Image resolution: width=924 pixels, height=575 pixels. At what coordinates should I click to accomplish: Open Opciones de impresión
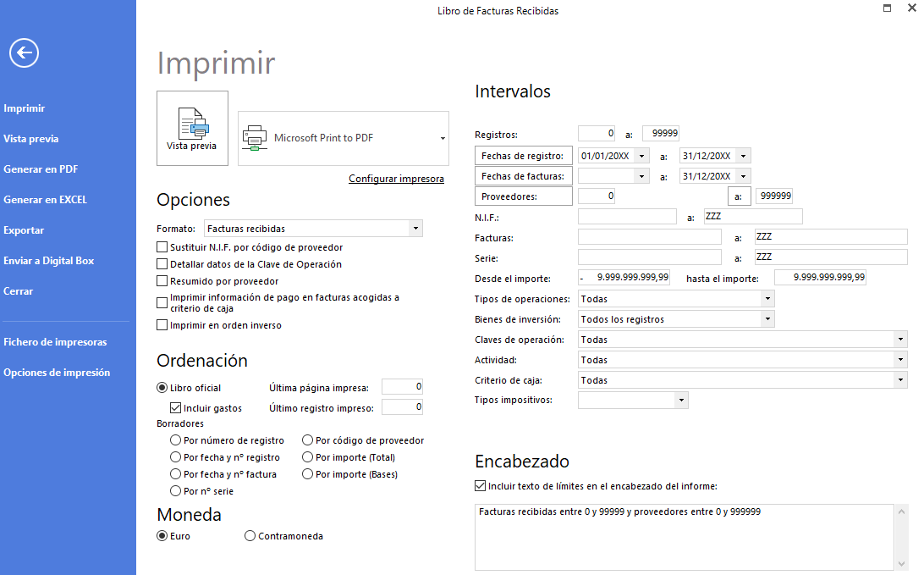(x=57, y=373)
